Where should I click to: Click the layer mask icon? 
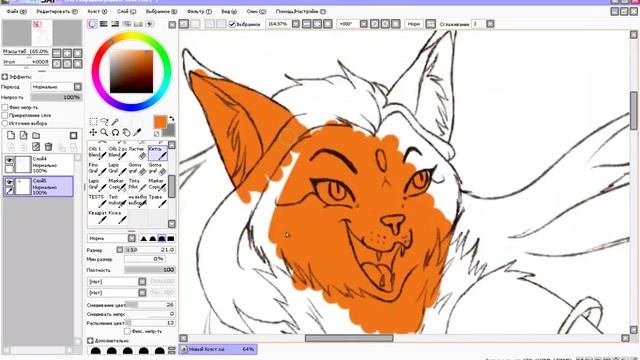coord(73,135)
